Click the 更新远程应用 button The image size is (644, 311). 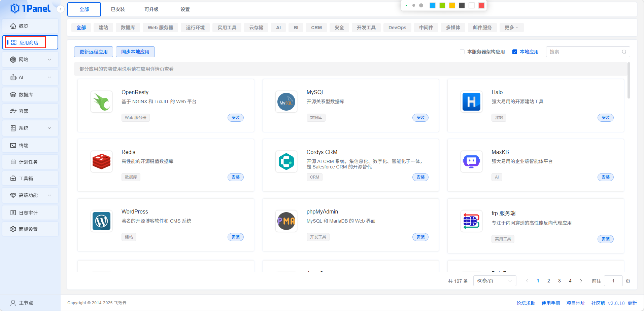[x=94, y=52]
